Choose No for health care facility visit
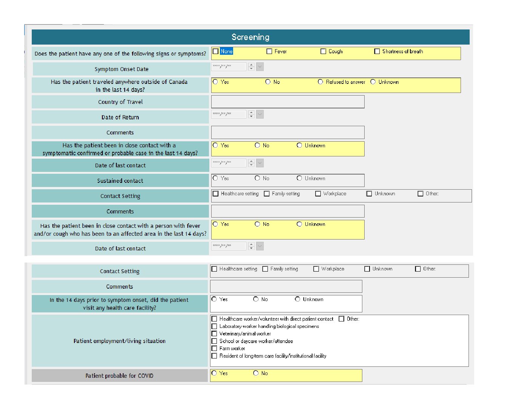Screen dimensions: 532x411 tap(256, 299)
